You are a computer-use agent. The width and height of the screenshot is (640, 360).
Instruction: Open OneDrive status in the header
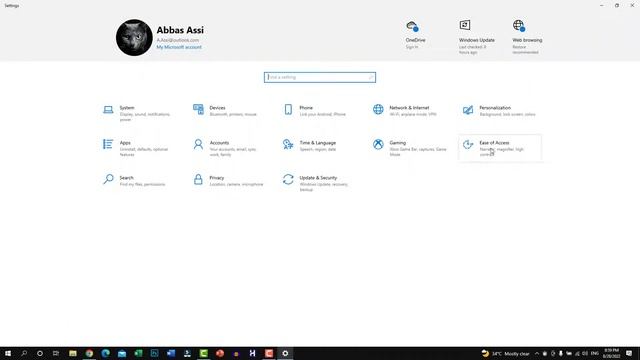[x=415, y=35]
